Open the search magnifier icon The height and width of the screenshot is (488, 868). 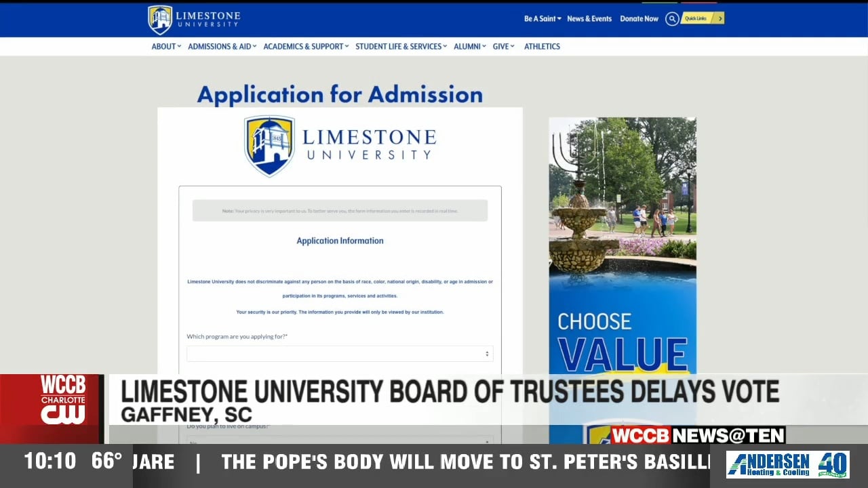[x=672, y=19]
